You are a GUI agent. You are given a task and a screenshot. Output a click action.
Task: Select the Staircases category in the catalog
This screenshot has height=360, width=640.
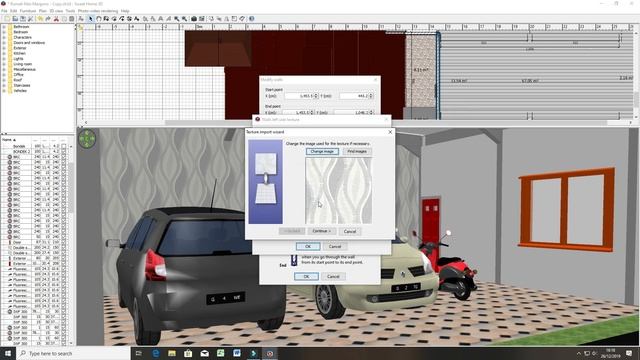(22, 85)
